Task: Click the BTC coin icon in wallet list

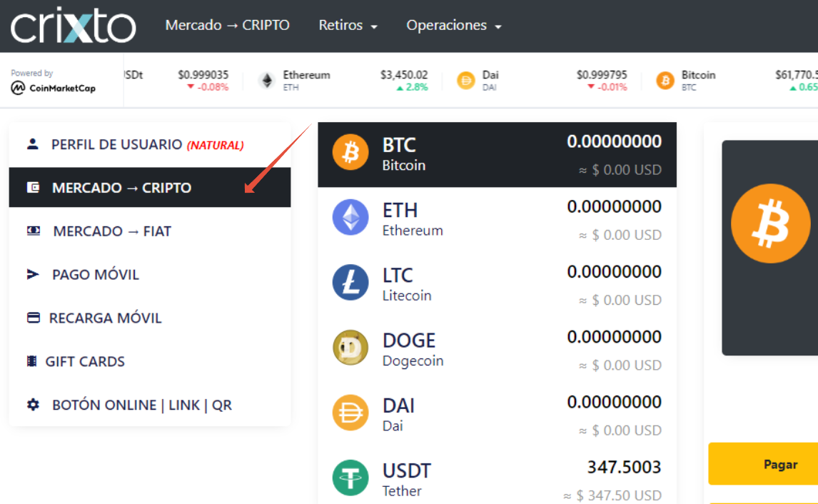Action: tap(350, 152)
